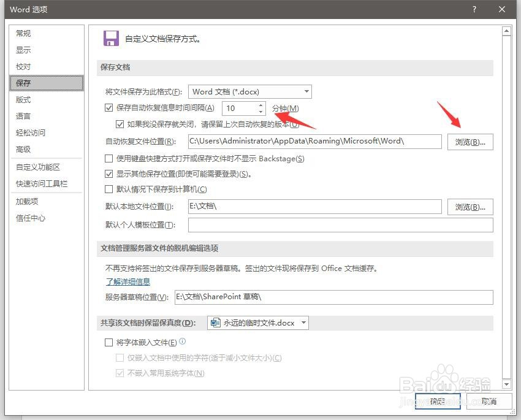This screenshot has width=521, height=420.
Task: Click 浏览 button for 自动恢复文件位置
Action: [x=470, y=142]
